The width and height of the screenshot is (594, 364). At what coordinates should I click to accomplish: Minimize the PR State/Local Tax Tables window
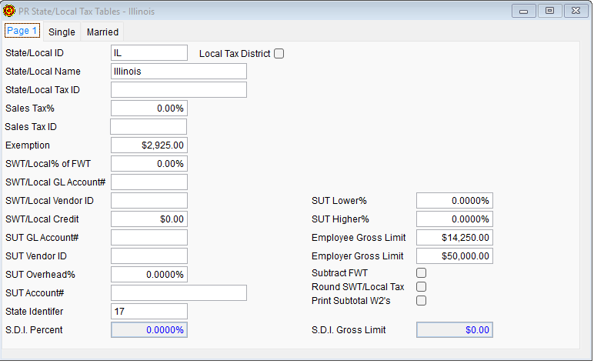coord(523,11)
